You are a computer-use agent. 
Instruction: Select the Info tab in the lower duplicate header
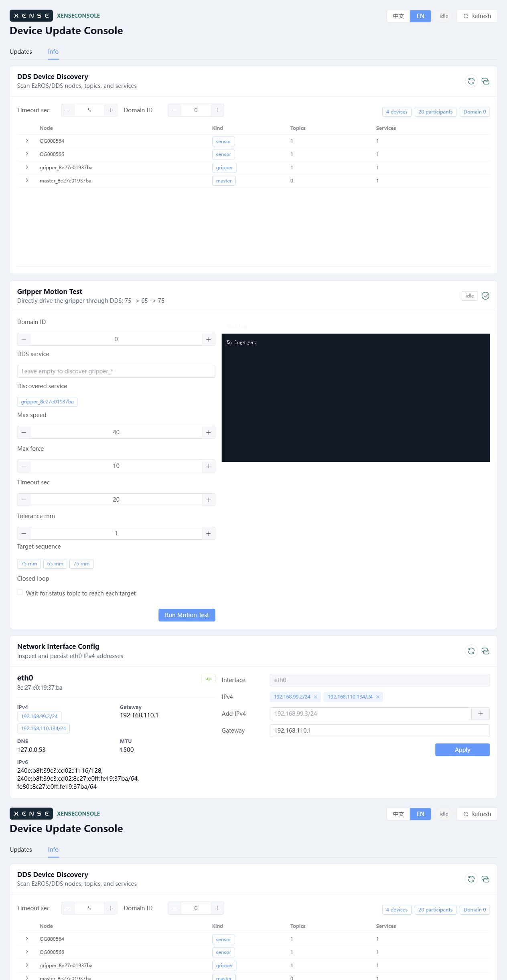point(53,850)
